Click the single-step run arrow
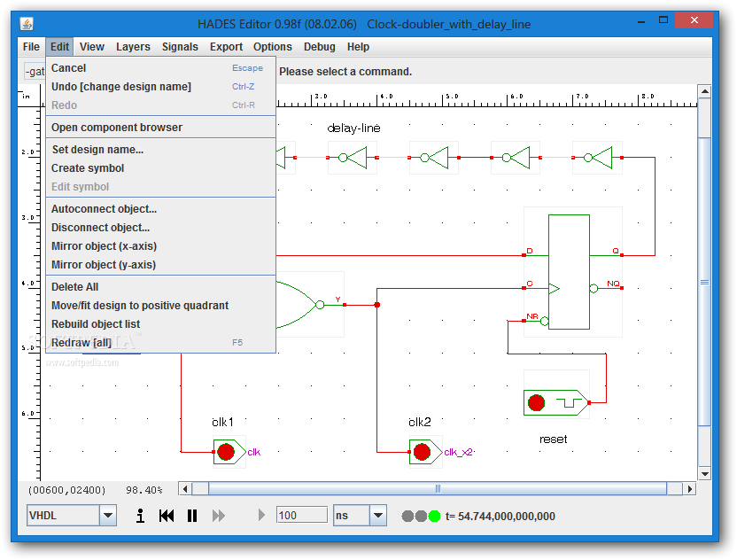 tap(261, 516)
